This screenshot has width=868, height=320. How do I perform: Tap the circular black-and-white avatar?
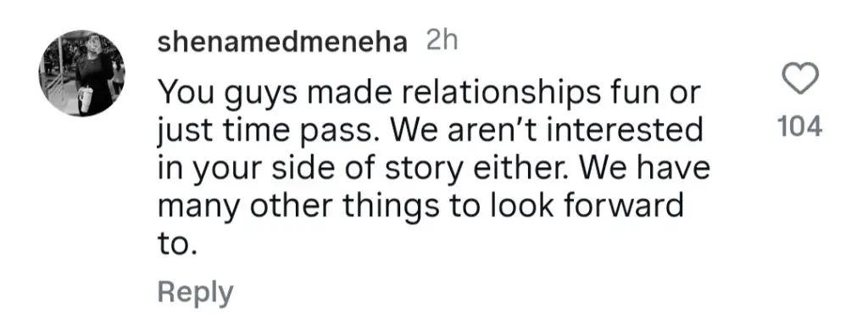[82, 73]
